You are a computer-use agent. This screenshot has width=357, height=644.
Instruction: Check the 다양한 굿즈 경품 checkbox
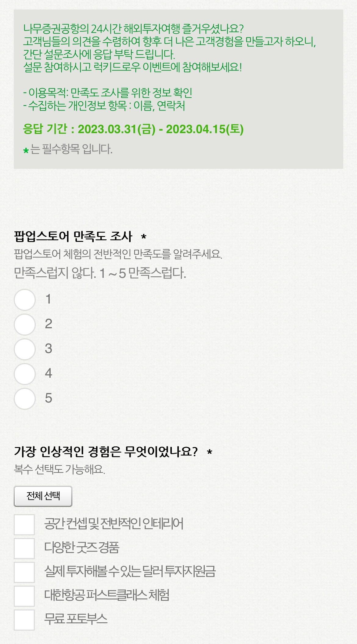coord(24,548)
